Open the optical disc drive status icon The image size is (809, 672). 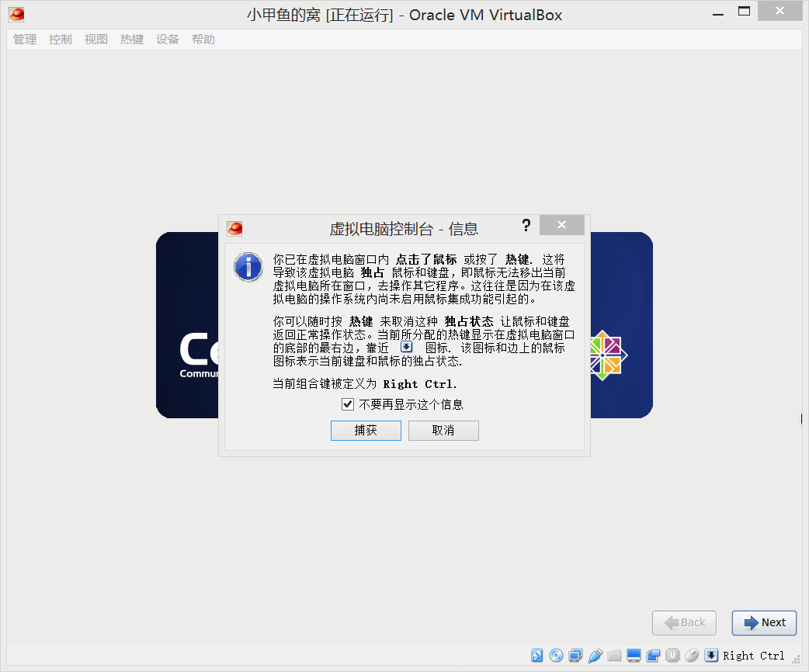(x=556, y=656)
